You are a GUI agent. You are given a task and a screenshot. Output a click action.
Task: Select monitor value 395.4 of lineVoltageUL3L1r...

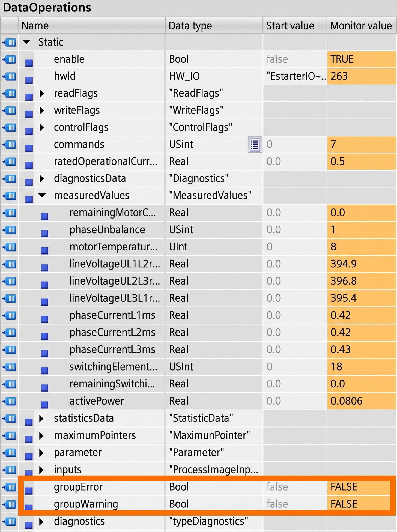[361, 298]
